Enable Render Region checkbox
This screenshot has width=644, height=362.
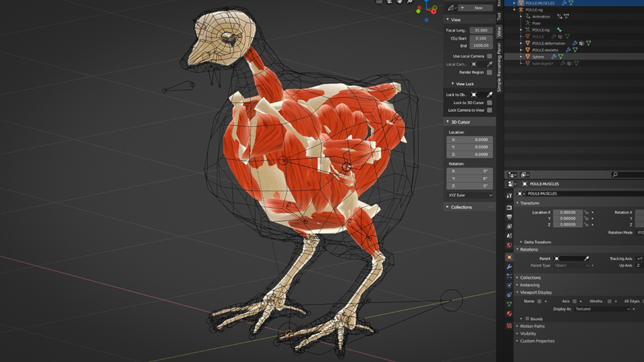click(489, 72)
